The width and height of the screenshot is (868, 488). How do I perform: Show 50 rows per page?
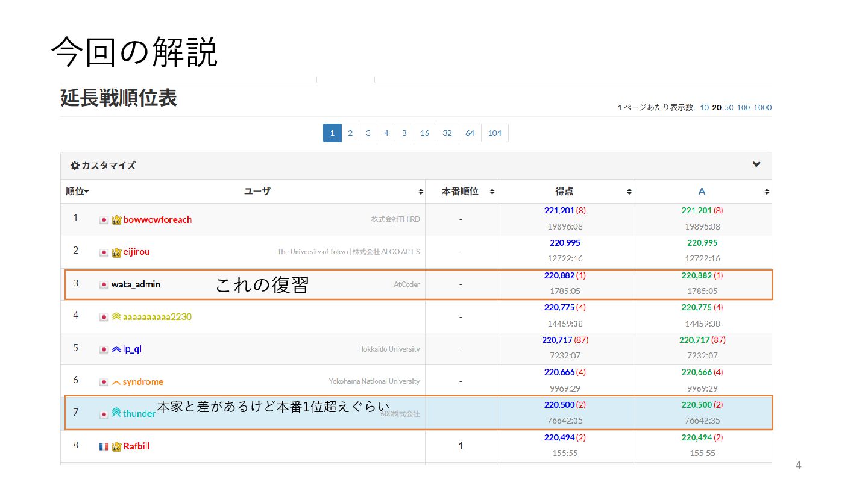729,108
